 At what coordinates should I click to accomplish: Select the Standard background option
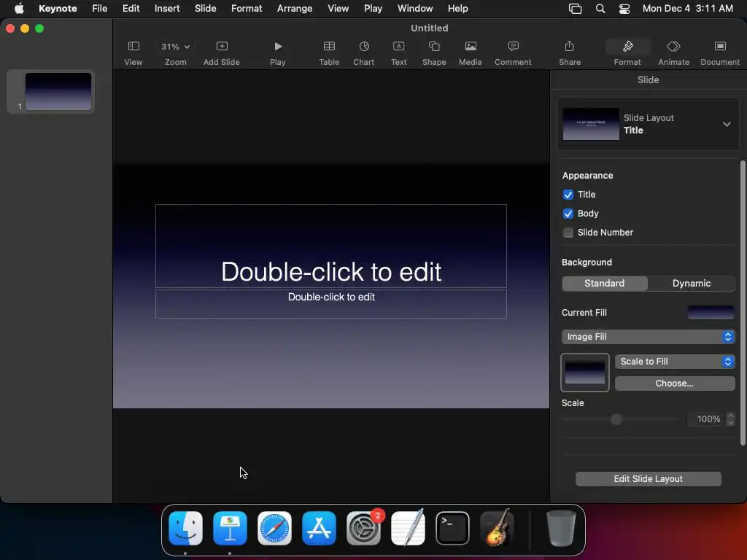(605, 284)
